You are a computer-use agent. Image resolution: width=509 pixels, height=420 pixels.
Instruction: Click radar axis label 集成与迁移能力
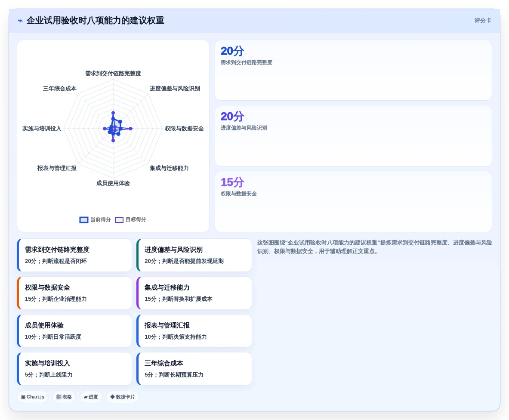click(169, 168)
